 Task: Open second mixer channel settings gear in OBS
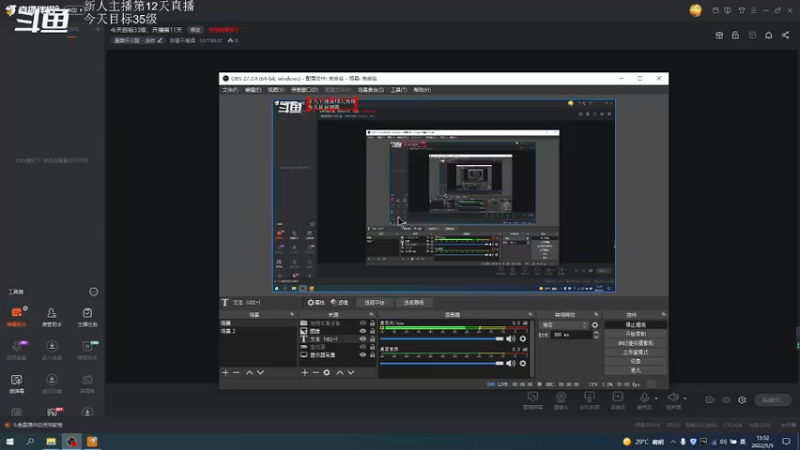click(522, 363)
